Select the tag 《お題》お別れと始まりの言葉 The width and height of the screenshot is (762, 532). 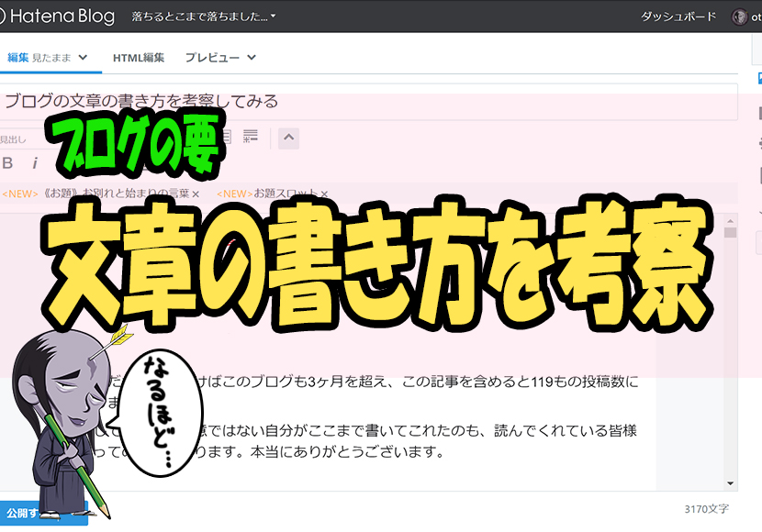pyautogui.click(x=116, y=194)
